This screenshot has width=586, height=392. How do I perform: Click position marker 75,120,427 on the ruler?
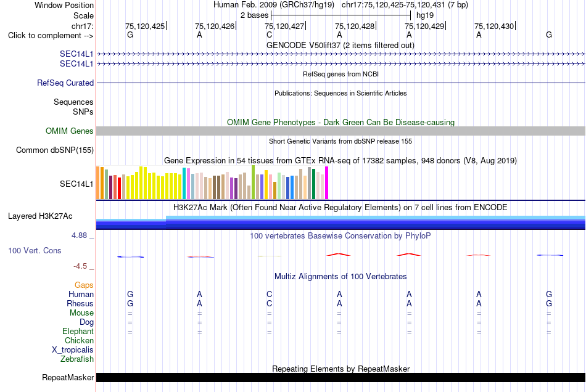(284, 26)
